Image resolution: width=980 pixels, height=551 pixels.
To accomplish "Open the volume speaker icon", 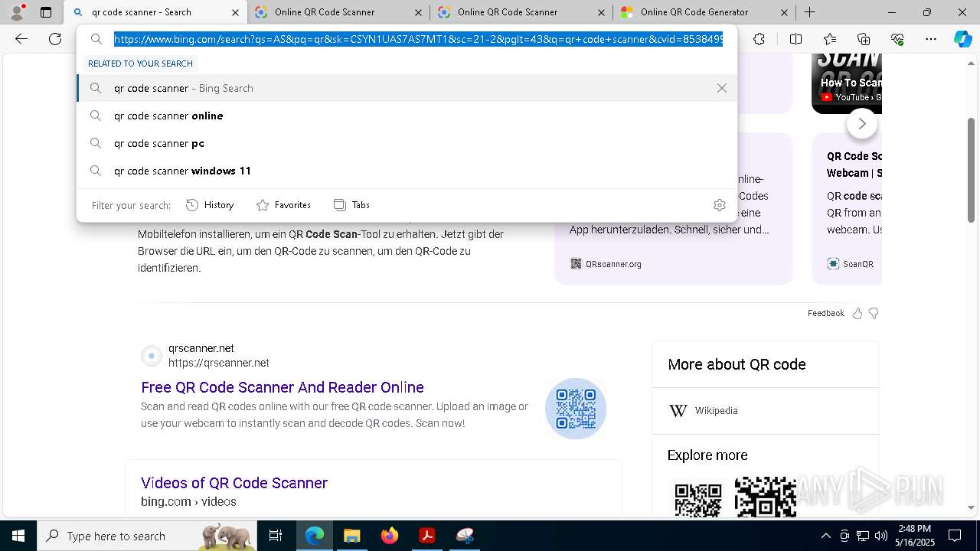I will pyautogui.click(x=881, y=536).
